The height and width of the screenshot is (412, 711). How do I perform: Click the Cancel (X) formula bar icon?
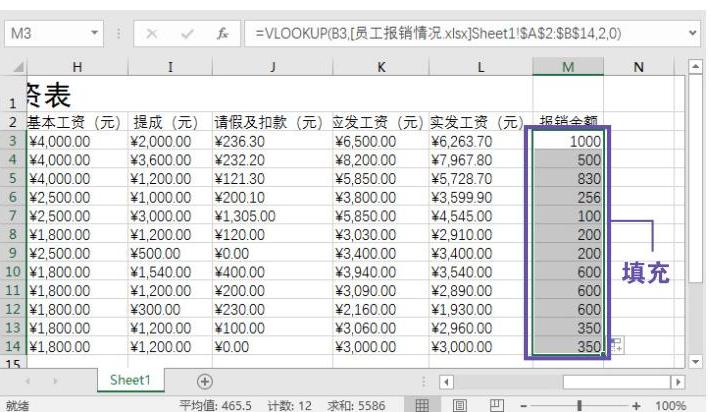[152, 34]
